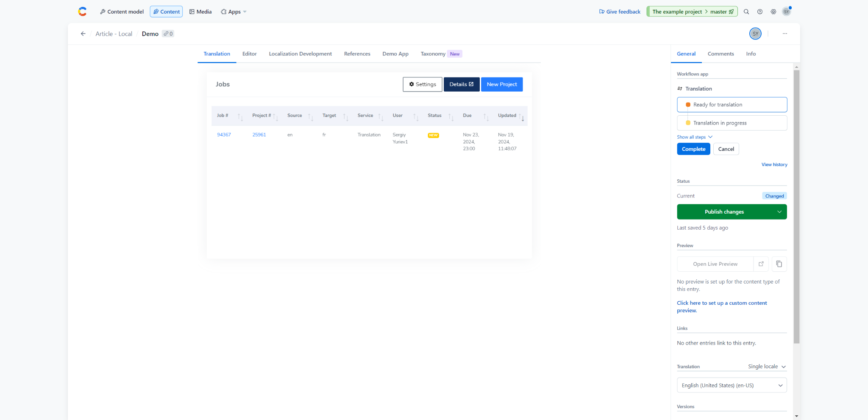The height and width of the screenshot is (420, 868).
Task: Switch to the References tab
Action: [x=357, y=54]
